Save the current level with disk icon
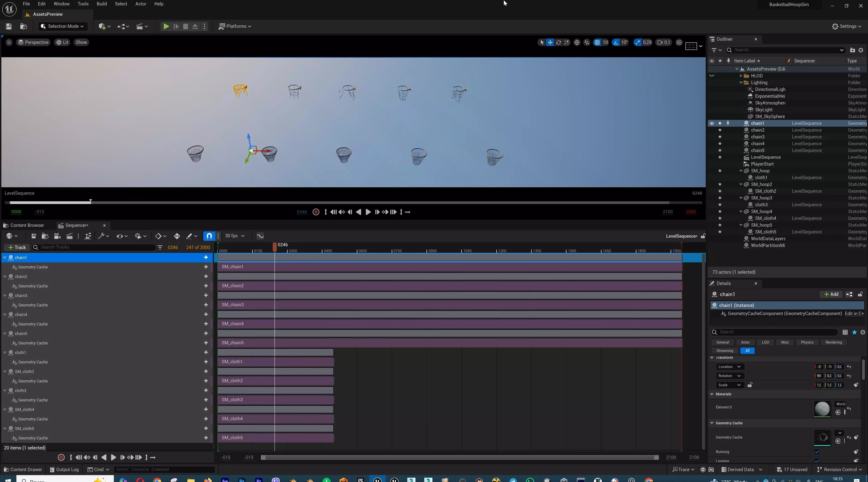The image size is (868, 482). coord(9,26)
